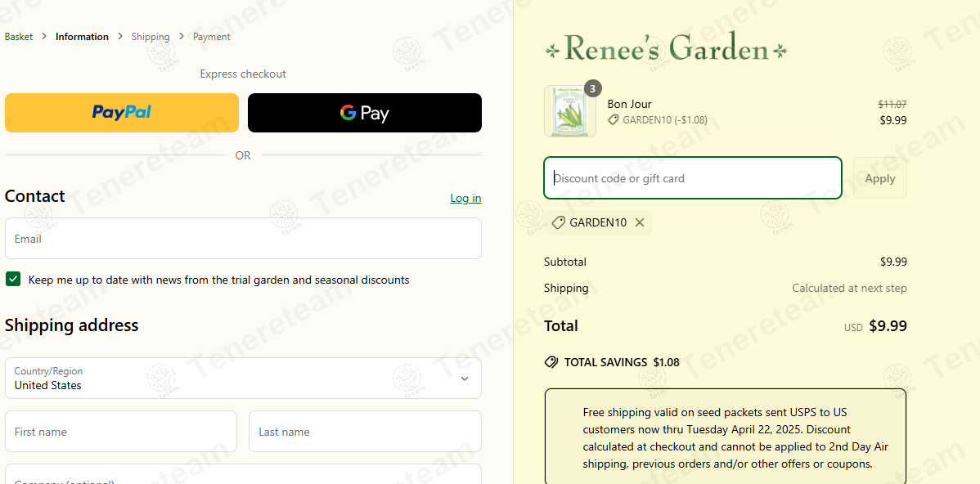Click the quantity badge showing 3

pyautogui.click(x=592, y=88)
